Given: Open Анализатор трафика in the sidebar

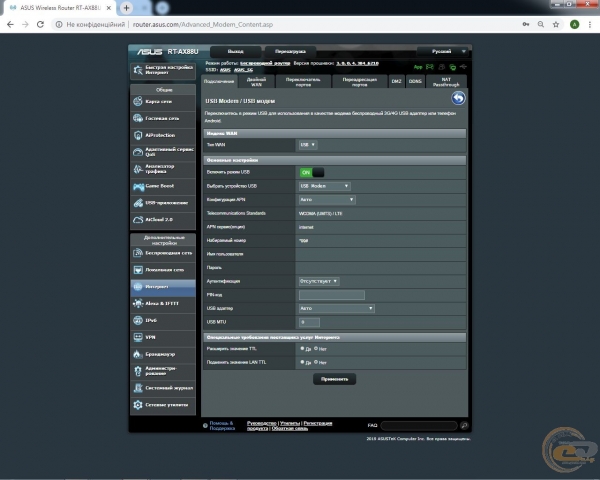Looking at the screenshot, I should click(163, 169).
